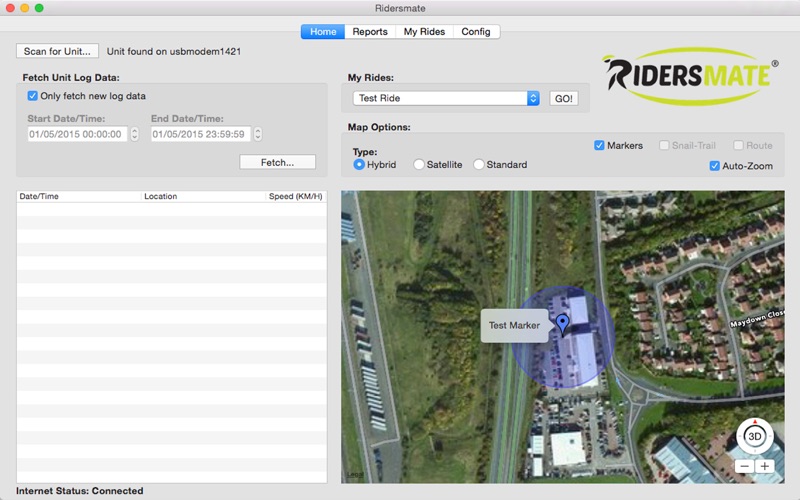Open the My Rides dropdown showing Test Ride

[446, 98]
